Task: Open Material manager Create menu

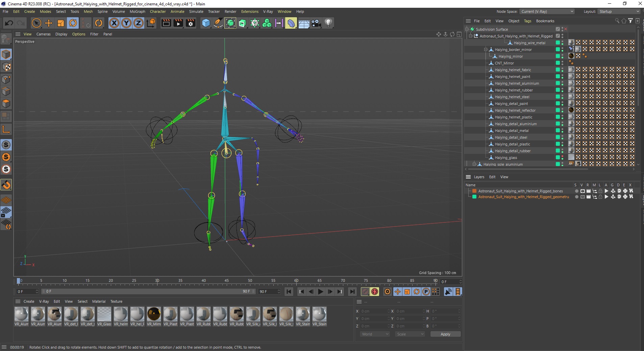Action: coord(29,301)
